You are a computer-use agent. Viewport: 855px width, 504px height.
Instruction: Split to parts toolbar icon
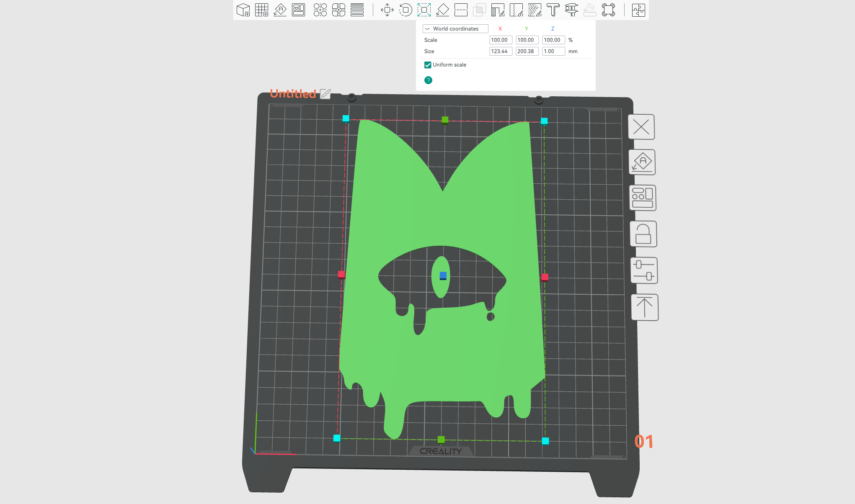tap(338, 10)
